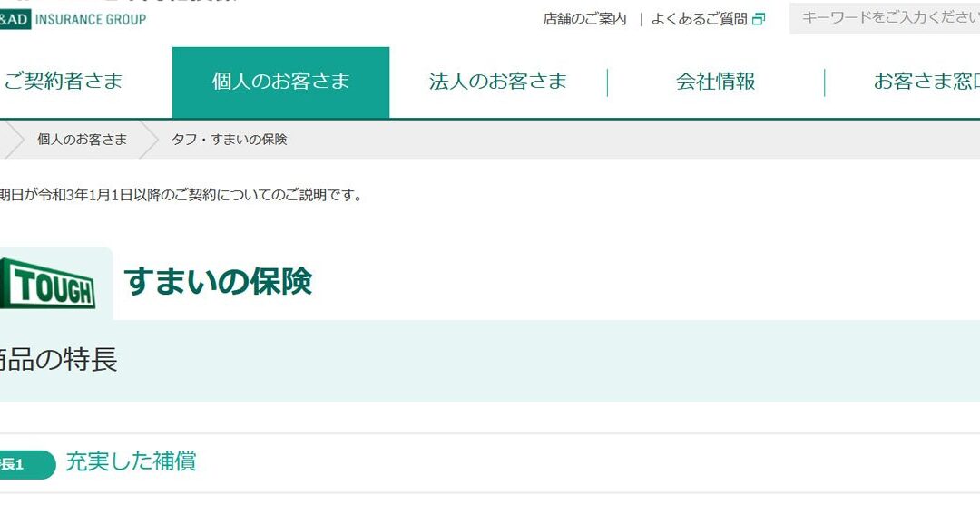
Task: Click the すまいの保険 page title
Action: tap(218, 281)
